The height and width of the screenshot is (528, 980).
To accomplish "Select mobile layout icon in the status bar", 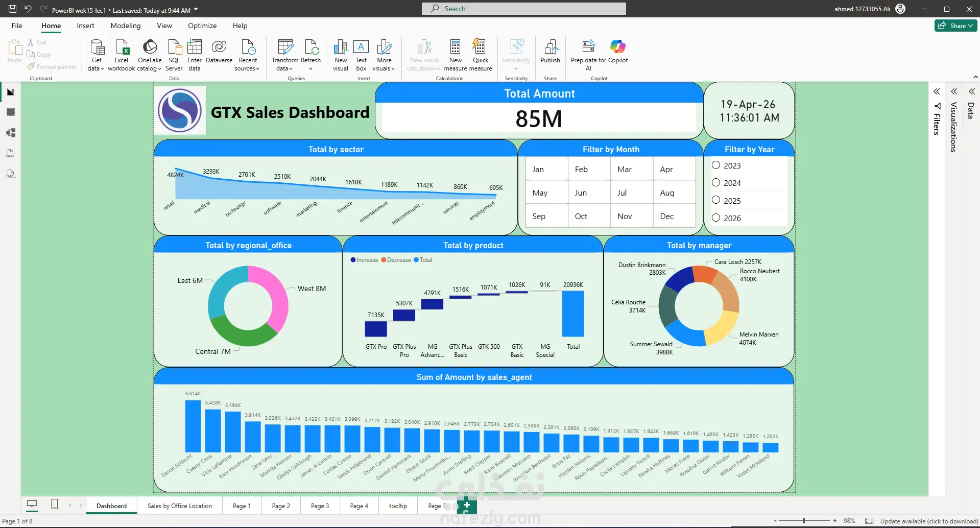I will click(x=55, y=505).
